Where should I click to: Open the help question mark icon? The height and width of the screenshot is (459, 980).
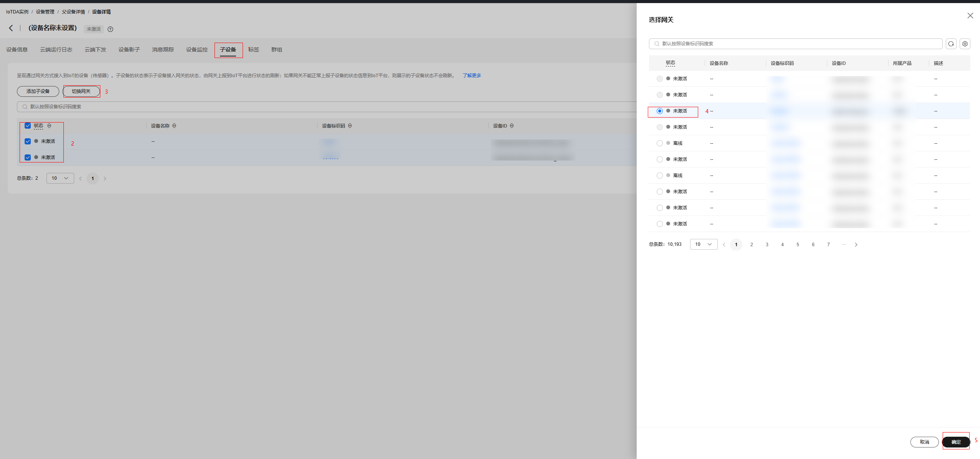(110, 29)
